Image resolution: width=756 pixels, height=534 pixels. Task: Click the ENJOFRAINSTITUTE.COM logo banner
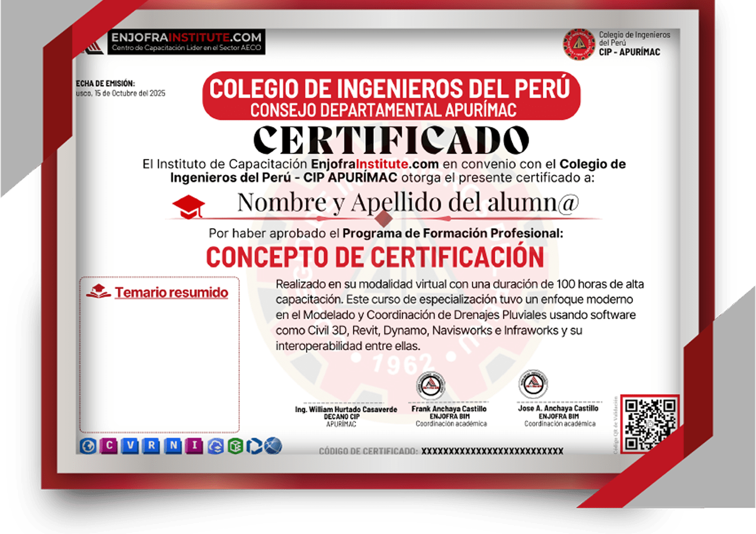pyautogui.click(x=186, y=42)
